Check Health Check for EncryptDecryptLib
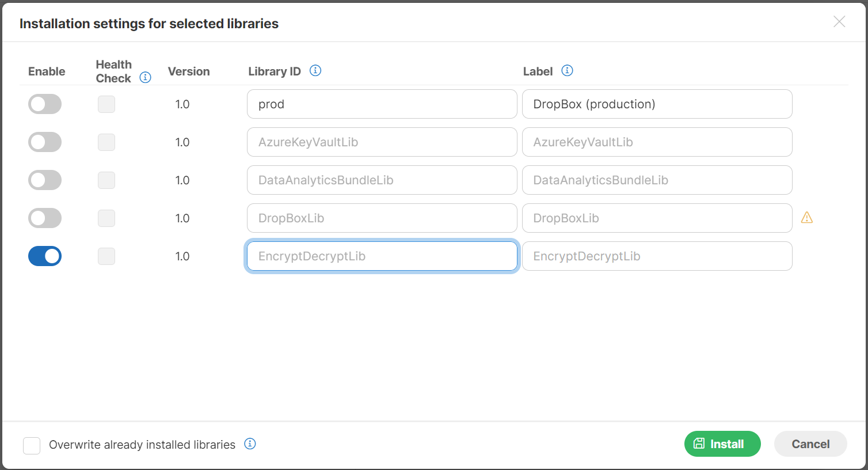Screen dimensions: 868x470 pos(106,256)
